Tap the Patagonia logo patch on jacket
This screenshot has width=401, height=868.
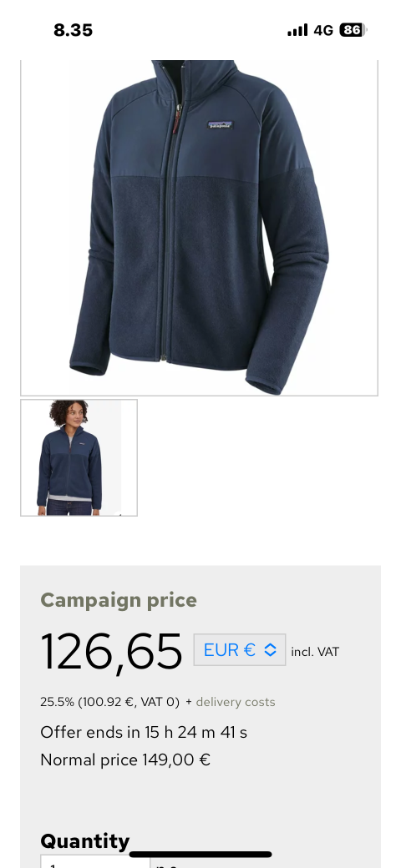coord(221,125)
